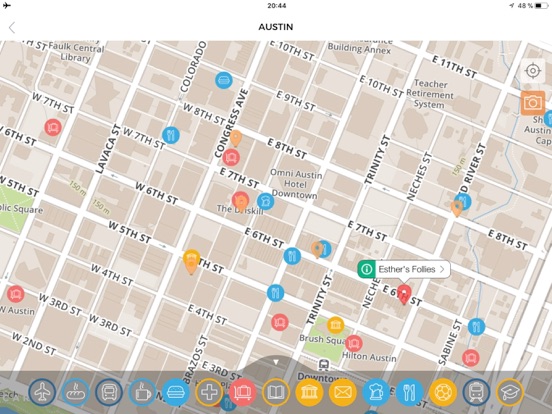Open the orange camera photos button
The image size is (552, 414).
533,103
